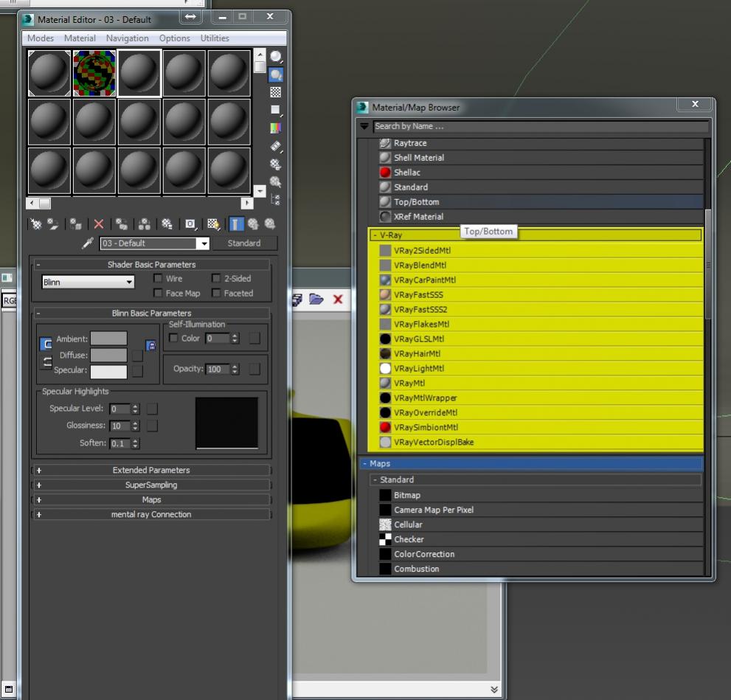Toggle the Backlight icon in Material Editor
This screenshot has height=700, width=731.
(x=276, y=74)
